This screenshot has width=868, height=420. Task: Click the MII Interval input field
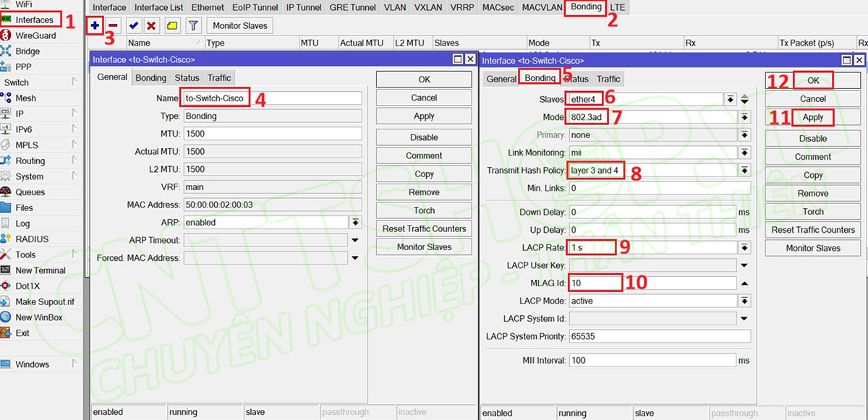coord(653,360)
